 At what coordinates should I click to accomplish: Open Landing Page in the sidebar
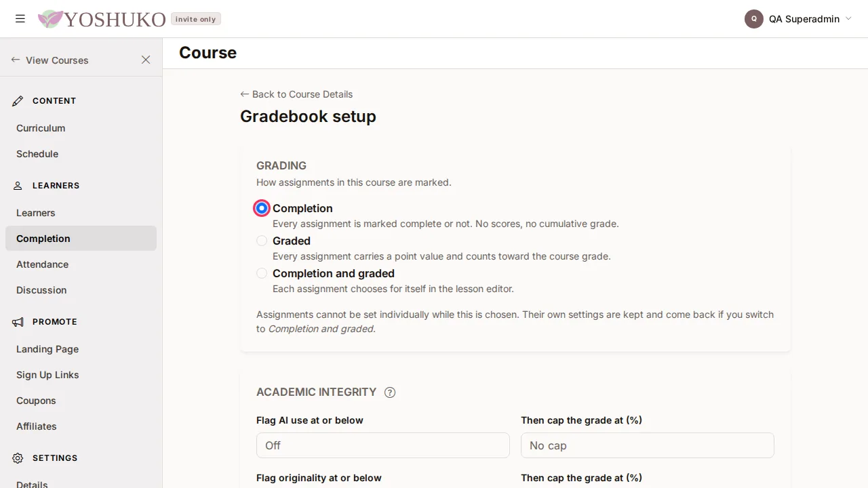coord(81,349)
